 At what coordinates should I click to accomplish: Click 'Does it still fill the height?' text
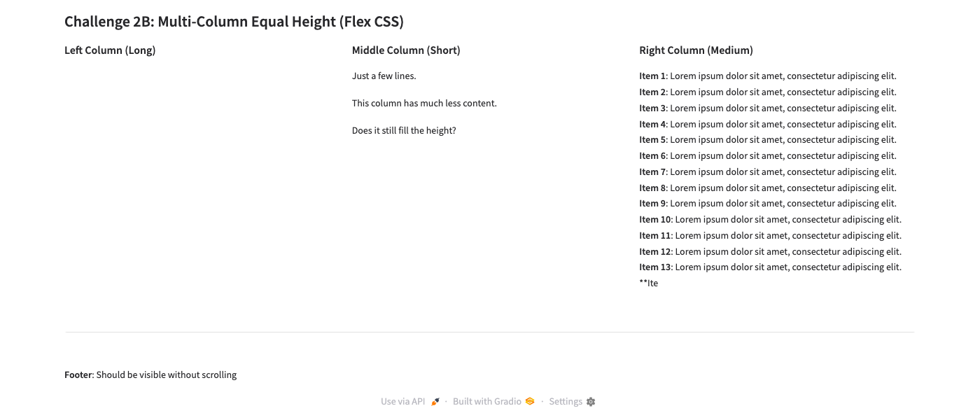pos(404,131)
